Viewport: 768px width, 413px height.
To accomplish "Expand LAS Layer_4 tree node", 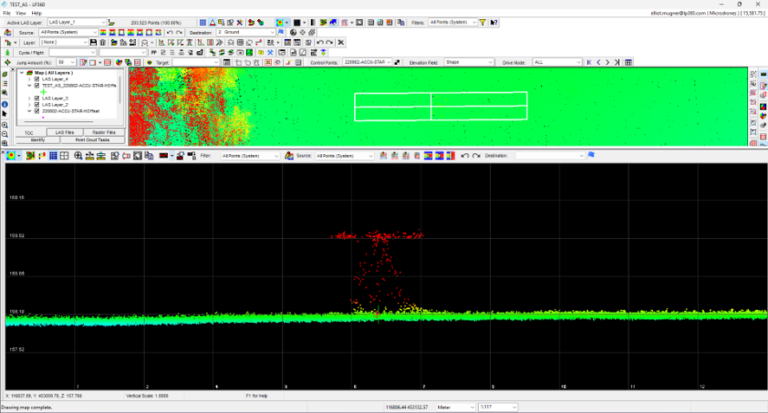I will click(x=29, y=79).
